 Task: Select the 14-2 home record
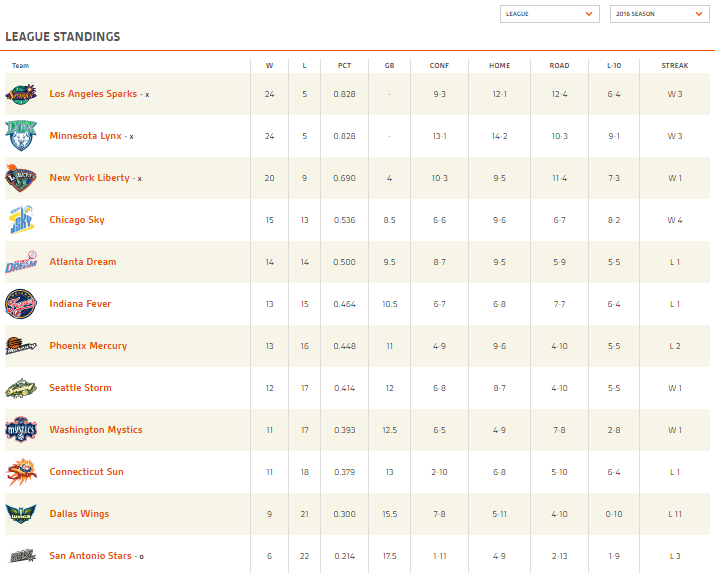(499, 136)
